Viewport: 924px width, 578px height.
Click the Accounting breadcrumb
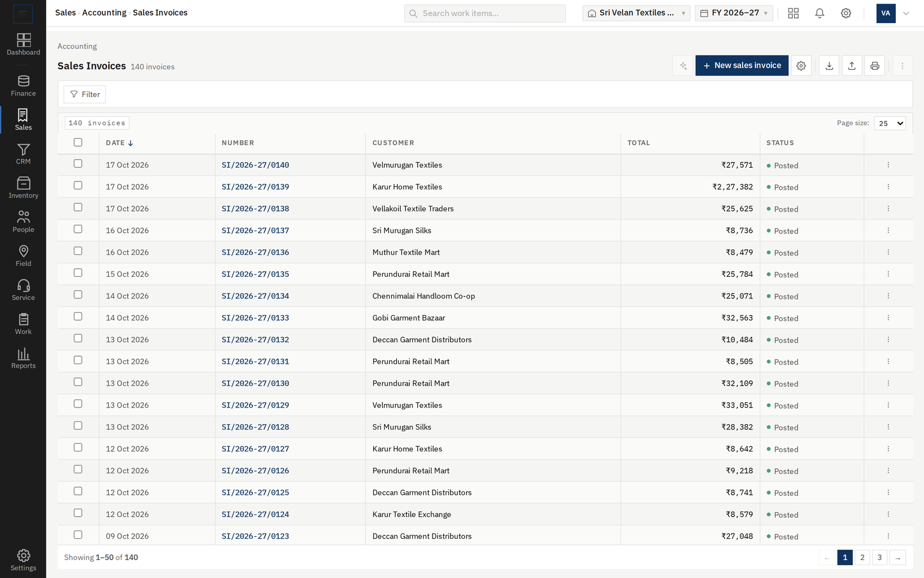tap(104, 13)
